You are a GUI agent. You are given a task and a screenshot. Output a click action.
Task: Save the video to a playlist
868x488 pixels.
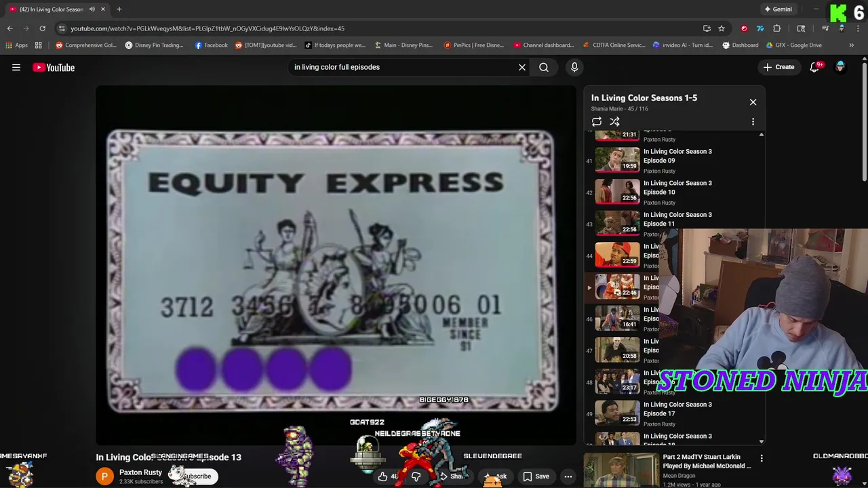[535, 476]
